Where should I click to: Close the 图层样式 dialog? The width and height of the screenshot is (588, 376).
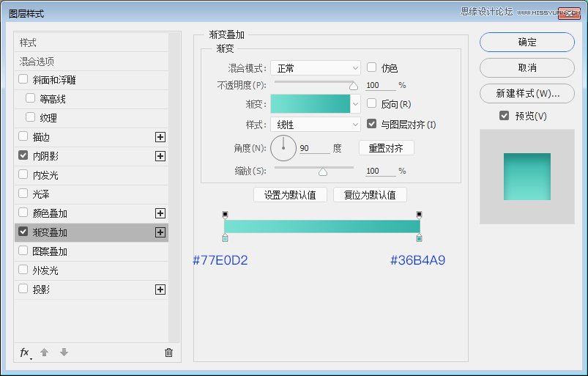pos(569,13)
